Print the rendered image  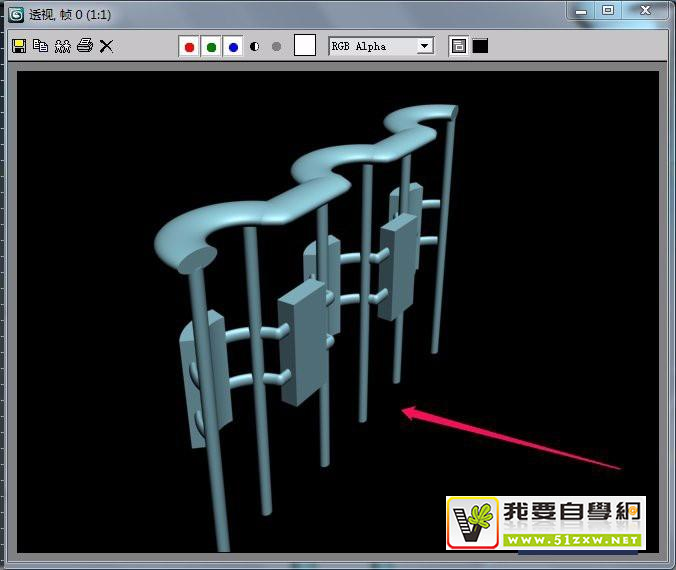(x=85, y=45)
